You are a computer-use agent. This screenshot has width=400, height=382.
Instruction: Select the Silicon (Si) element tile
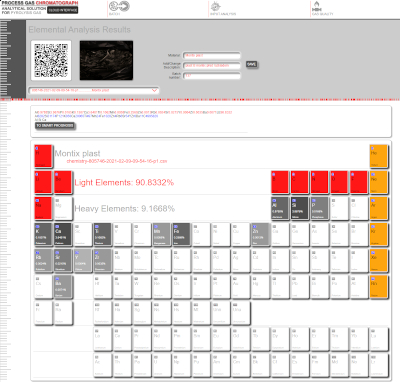[x=300, y=208]
